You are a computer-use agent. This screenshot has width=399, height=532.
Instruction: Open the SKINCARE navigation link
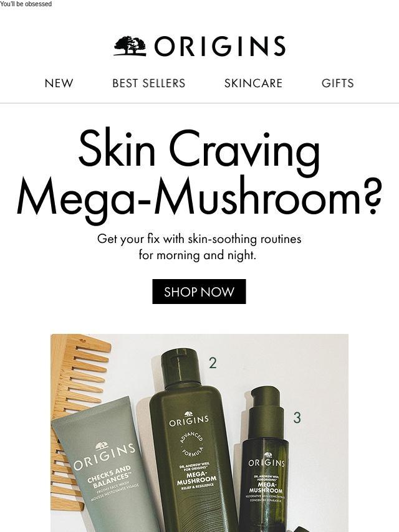[253, 83]
